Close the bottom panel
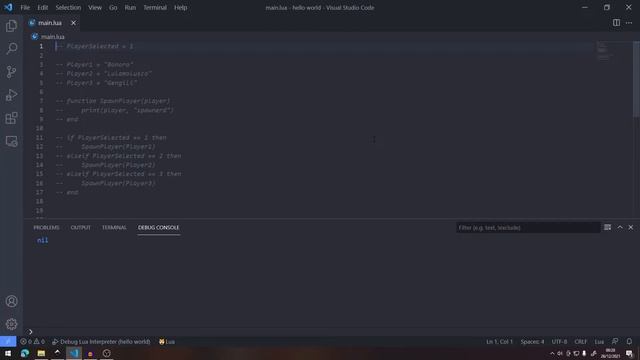 coord(631,227)
